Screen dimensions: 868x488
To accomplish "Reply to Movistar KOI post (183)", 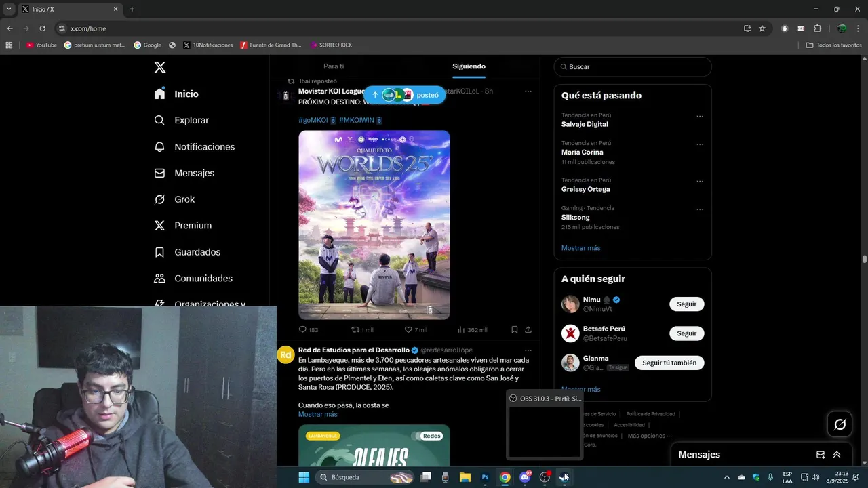I will (309, 330).
